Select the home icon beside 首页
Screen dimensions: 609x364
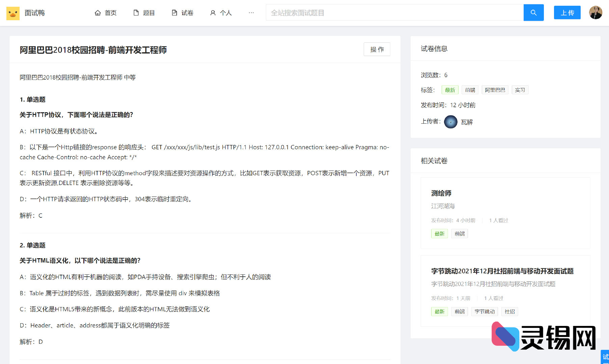tap(98, 12)
